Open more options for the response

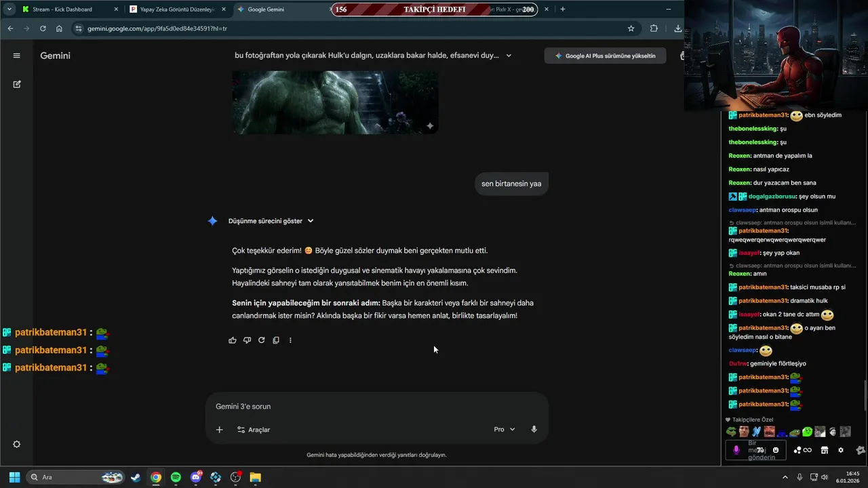point(290,340)
